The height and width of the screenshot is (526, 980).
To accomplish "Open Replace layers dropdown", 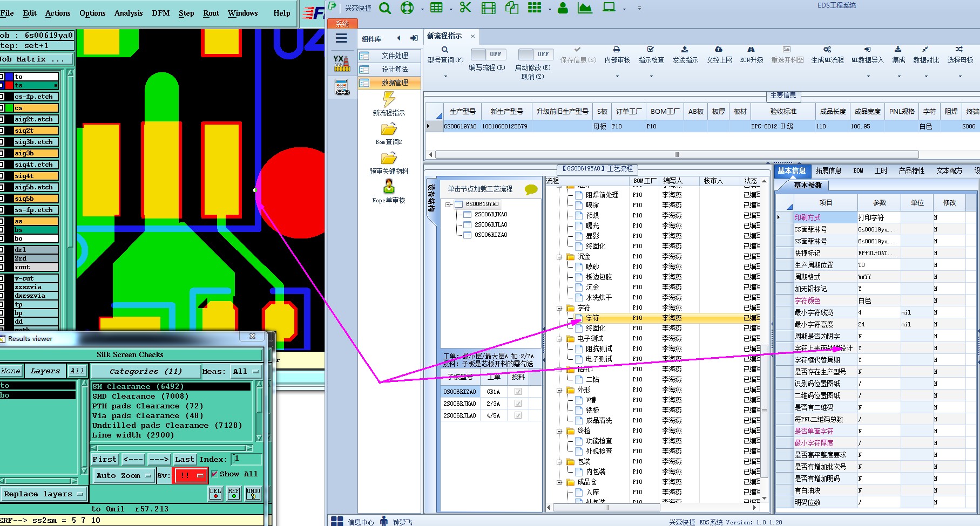I will click(44, 494).
